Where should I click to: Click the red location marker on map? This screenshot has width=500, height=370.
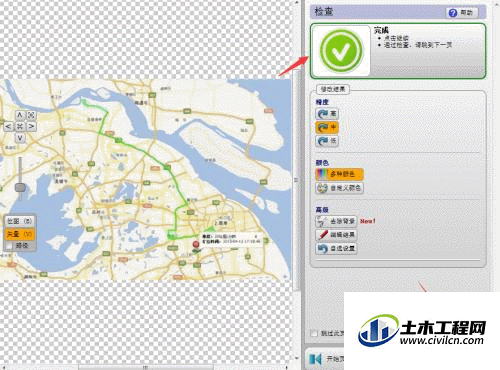point(196,245)
